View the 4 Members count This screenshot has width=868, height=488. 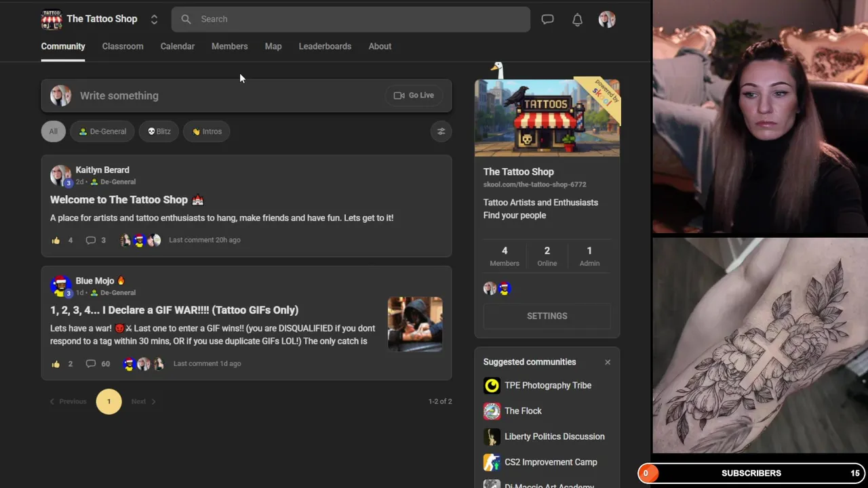[x=505, y=256]
